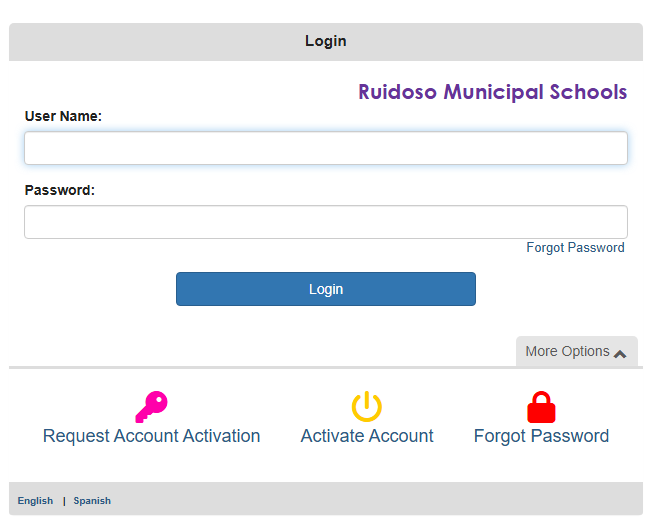Collapse the More Options panel

point(577,351)
